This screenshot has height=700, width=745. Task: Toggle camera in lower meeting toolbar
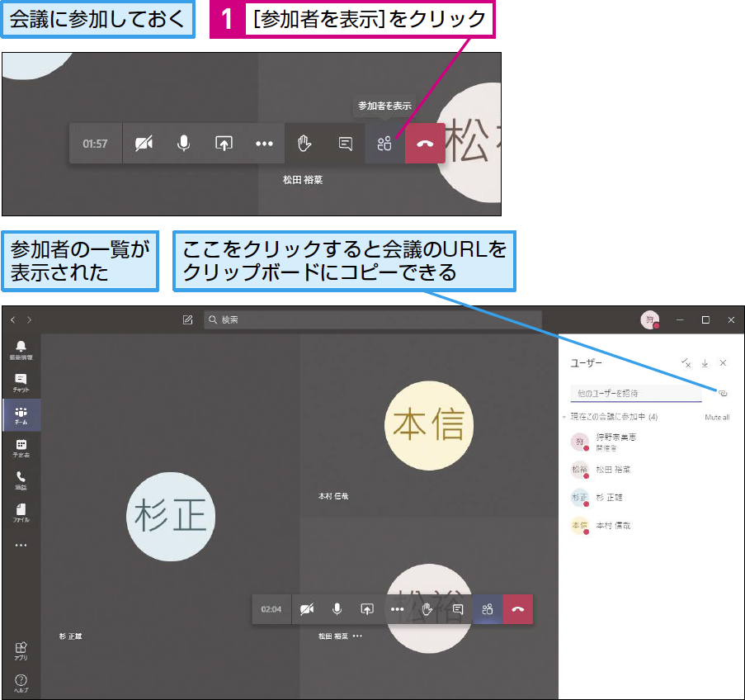point(307,609)
